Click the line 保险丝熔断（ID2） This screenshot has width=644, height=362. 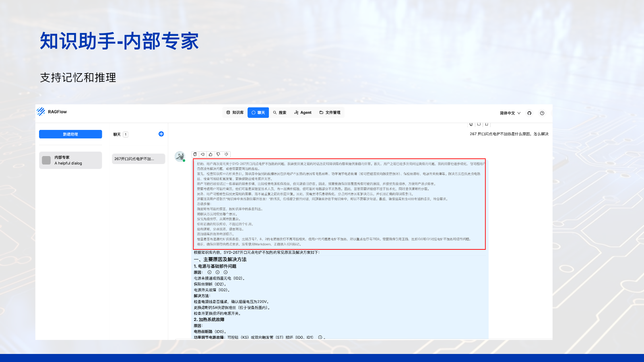[x=210, y=284]
